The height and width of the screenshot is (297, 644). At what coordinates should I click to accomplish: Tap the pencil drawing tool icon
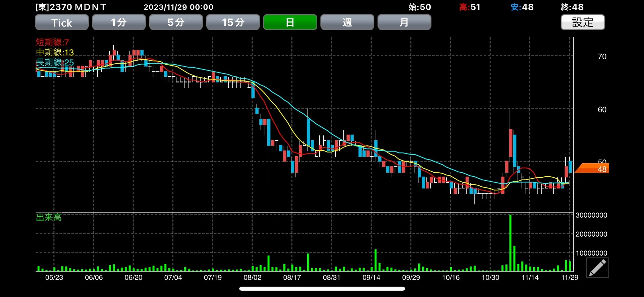point(597,268)
